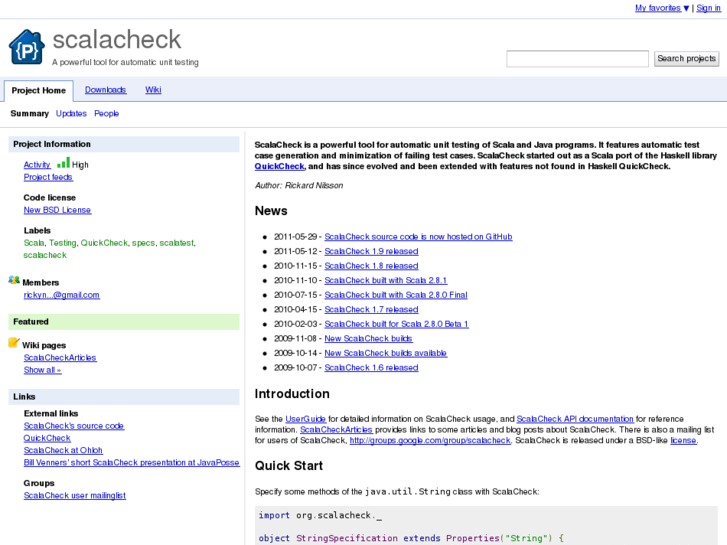
Task: Open the BSD-like license link
Action: point(683,441)
